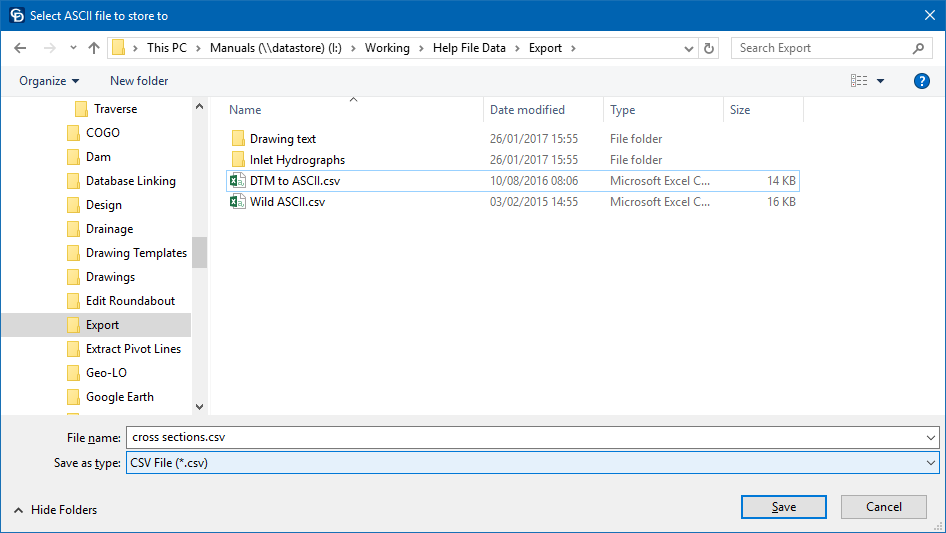Sort files by Date modified column
This screenshot has height=533, width=946.
[x=527, y=110]
